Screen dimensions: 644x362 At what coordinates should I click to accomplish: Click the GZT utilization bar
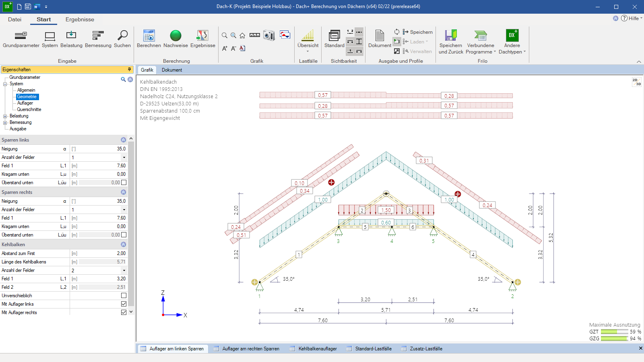coord(614,332)
